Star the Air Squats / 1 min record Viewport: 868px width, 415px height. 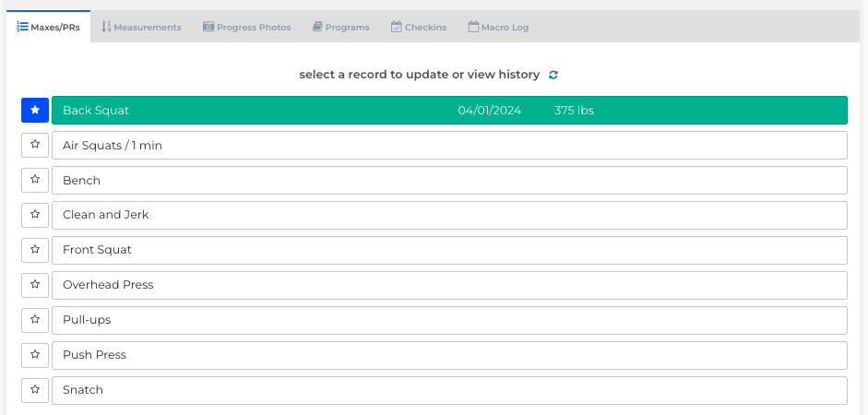point(35,145)
